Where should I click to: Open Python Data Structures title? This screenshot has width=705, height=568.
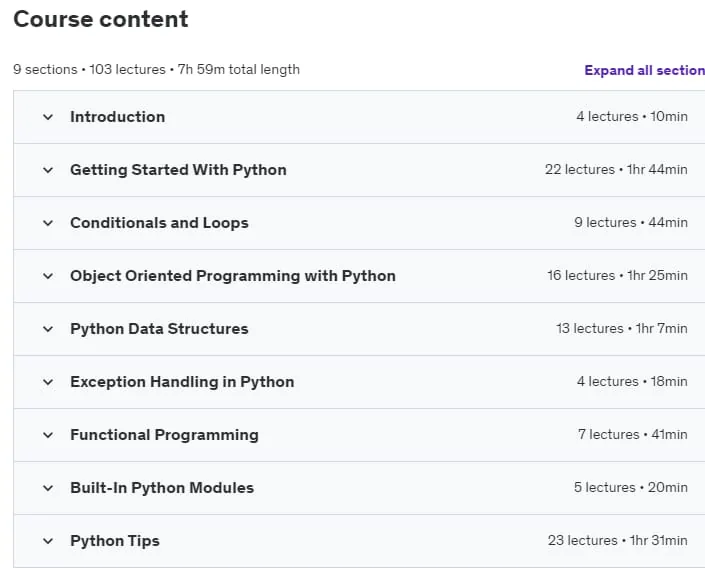[x=159, y=329]
